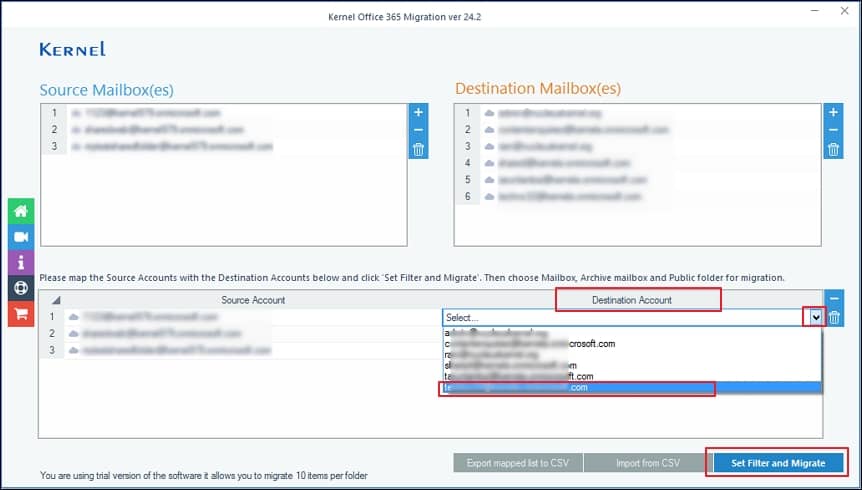Open the Home sidebar icon
Screen dimensions: 862x490
pos(21,211)
